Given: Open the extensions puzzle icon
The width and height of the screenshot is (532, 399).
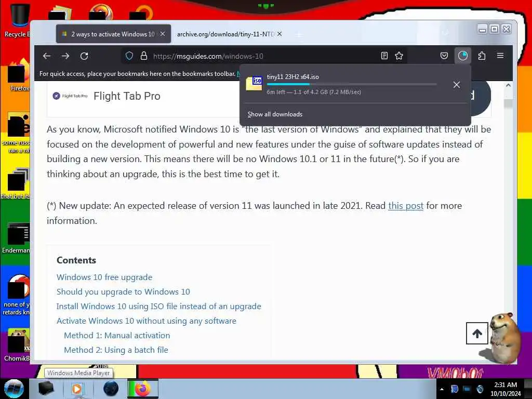Looking at the screenshot, I should (x=482, y=56).
